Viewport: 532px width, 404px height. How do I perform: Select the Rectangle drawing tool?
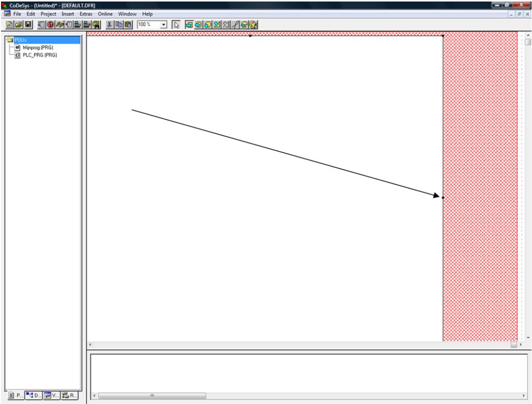pos(190,24)
